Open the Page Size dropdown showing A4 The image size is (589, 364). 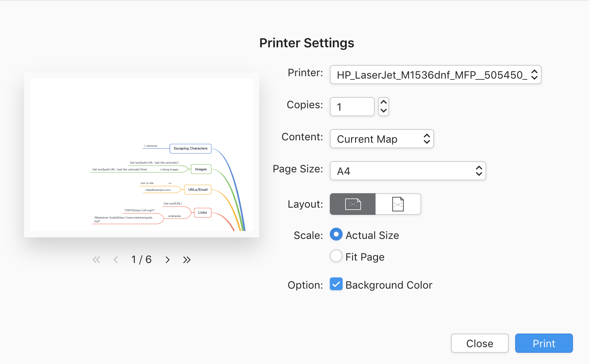coord(408,171)
